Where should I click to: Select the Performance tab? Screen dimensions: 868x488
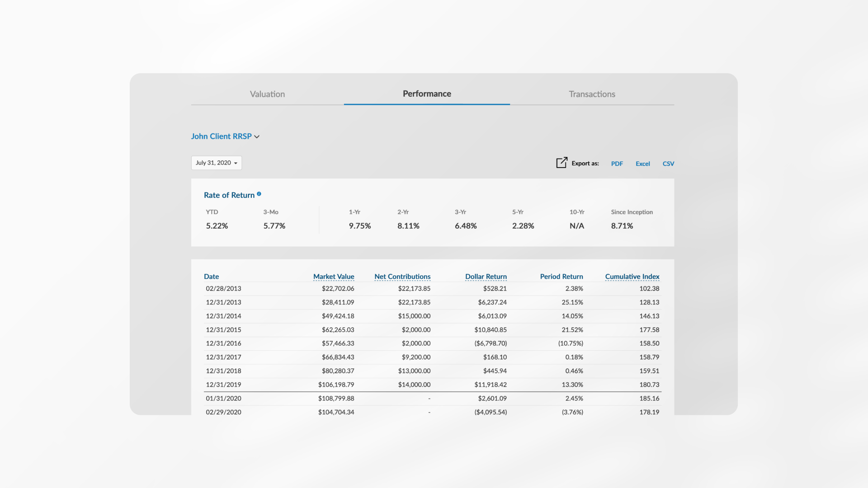(427, 94)
